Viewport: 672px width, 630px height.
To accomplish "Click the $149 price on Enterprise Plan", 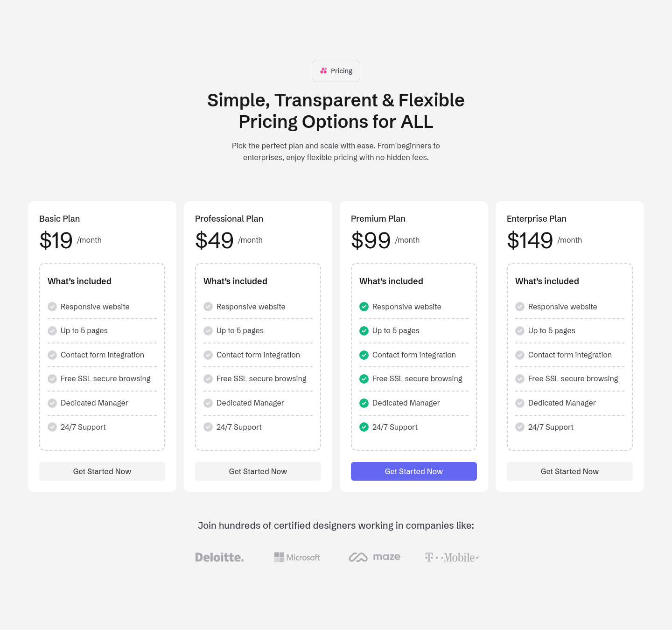I will point(530,240).
